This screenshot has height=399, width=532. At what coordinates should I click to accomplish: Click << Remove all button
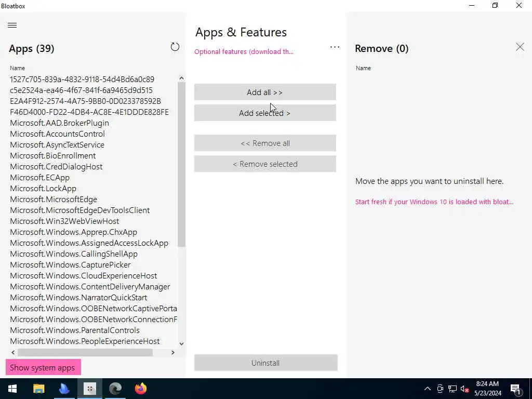tap(265, 143)
